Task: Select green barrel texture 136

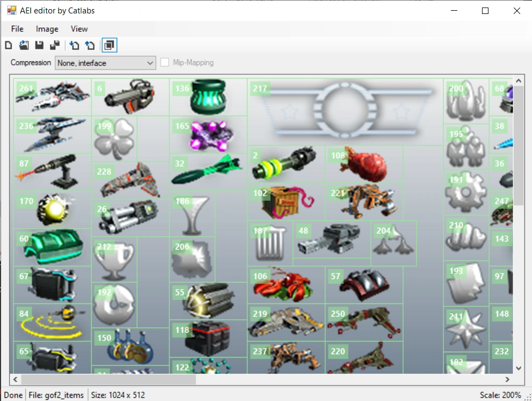Action: pyautogui.click(x=209, y=97)
